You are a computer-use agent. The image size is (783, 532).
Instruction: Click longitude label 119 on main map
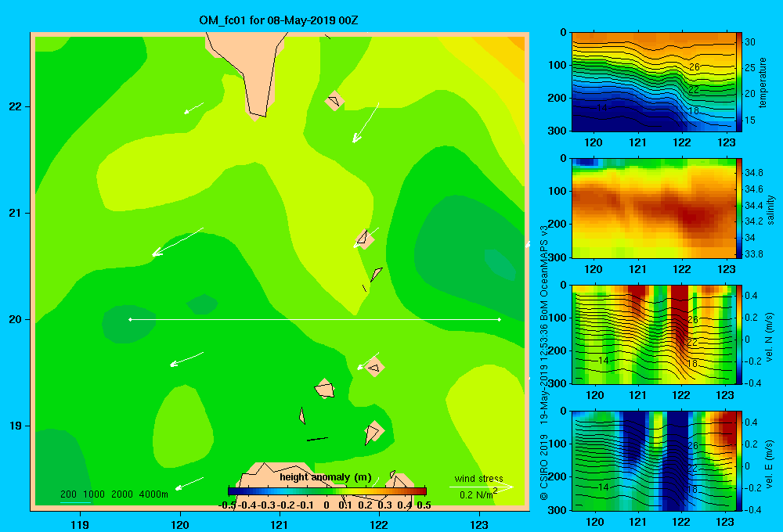[x=80, y=524]
